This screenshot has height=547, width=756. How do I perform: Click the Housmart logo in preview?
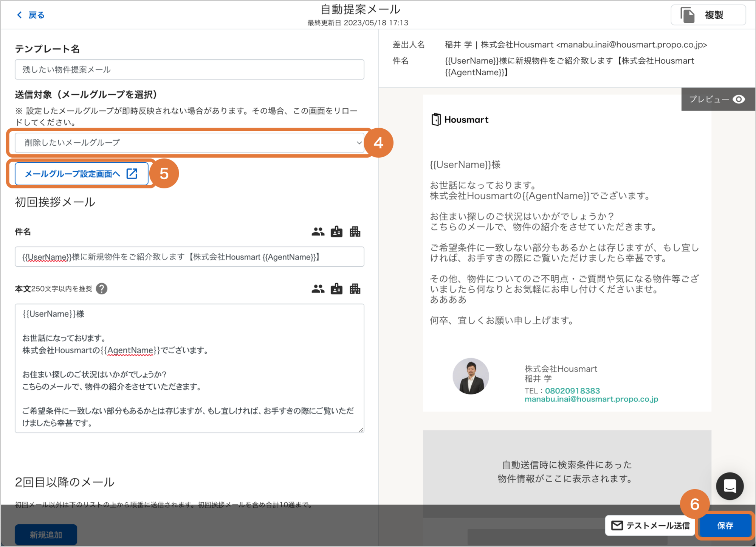pos(460,120)
